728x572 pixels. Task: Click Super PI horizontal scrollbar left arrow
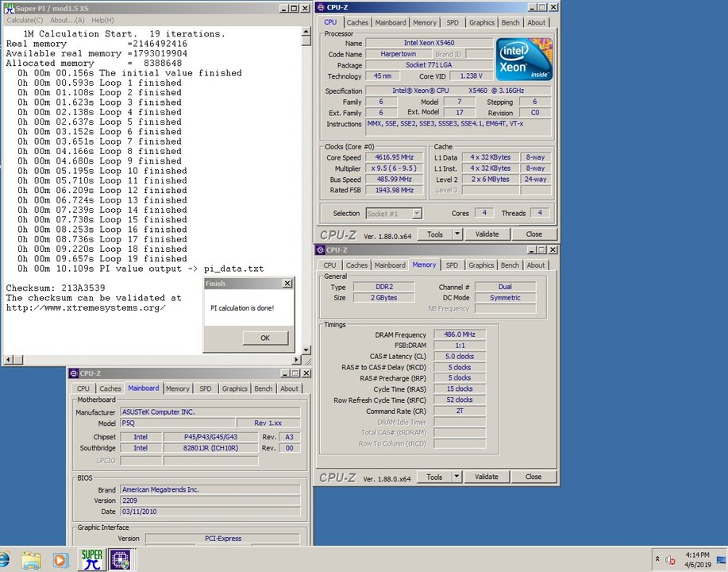click(x=8, y=360)
